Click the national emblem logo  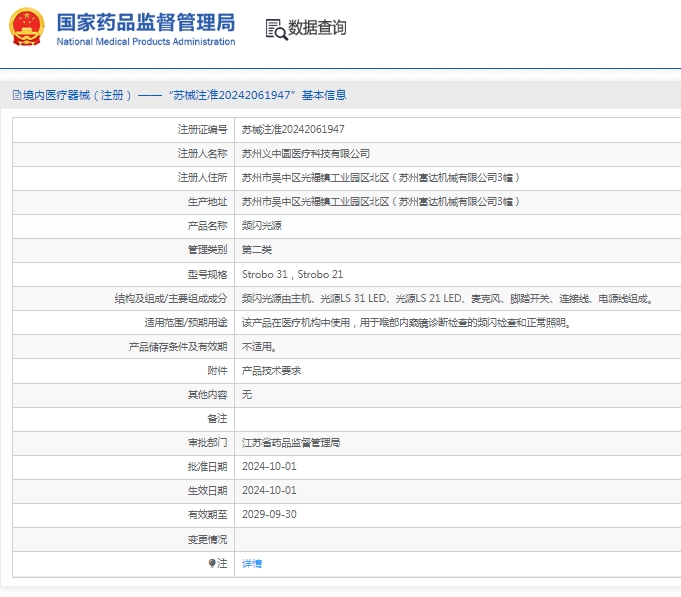pyautogui.click(x=27, y=27)
